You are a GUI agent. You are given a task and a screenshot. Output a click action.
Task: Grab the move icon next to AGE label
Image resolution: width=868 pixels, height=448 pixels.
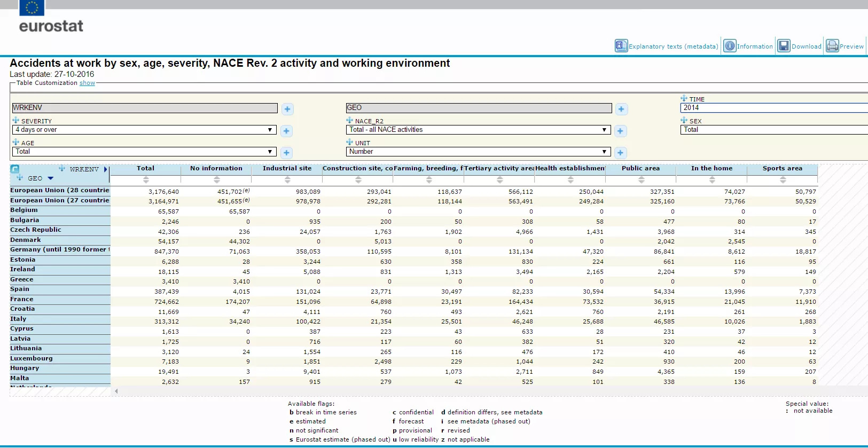point(15,142)
